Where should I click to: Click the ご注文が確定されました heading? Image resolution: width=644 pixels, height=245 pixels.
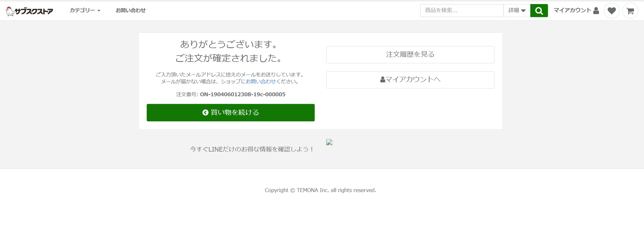tap(229, 58)
